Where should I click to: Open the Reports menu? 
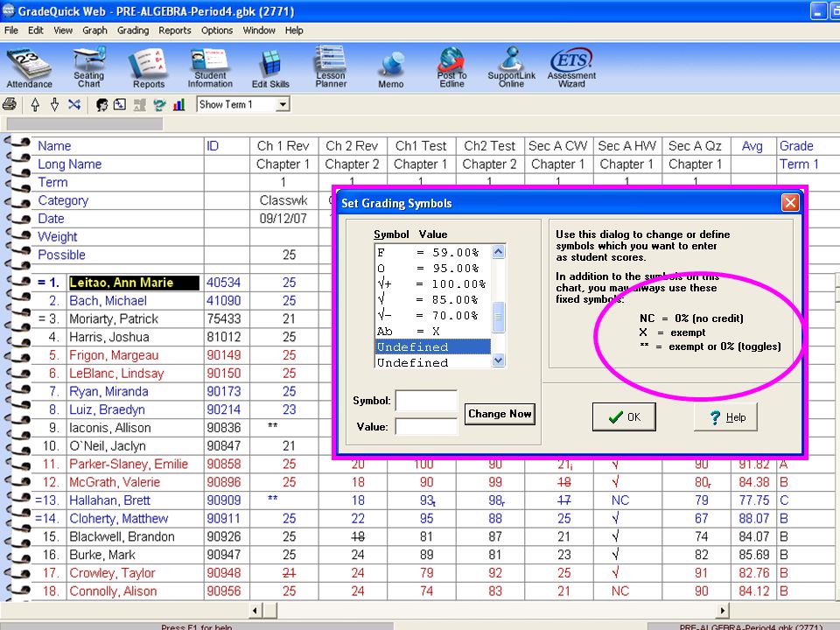[x=175, y=31]
